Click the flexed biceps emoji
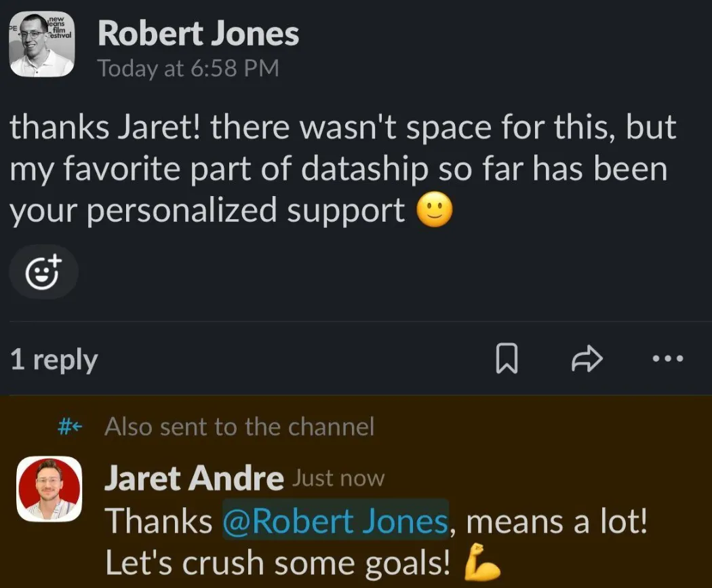 tap(481, 563)
